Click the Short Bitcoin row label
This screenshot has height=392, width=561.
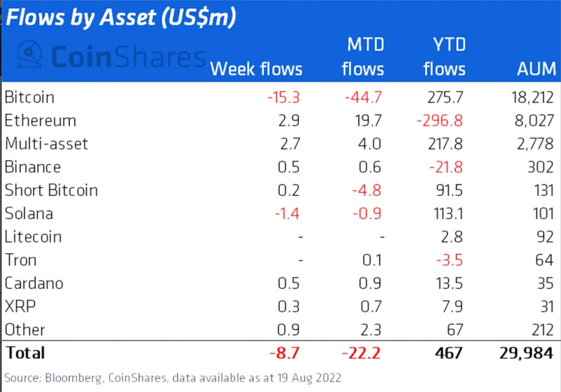pyautogui.click(x=51, y=190)
